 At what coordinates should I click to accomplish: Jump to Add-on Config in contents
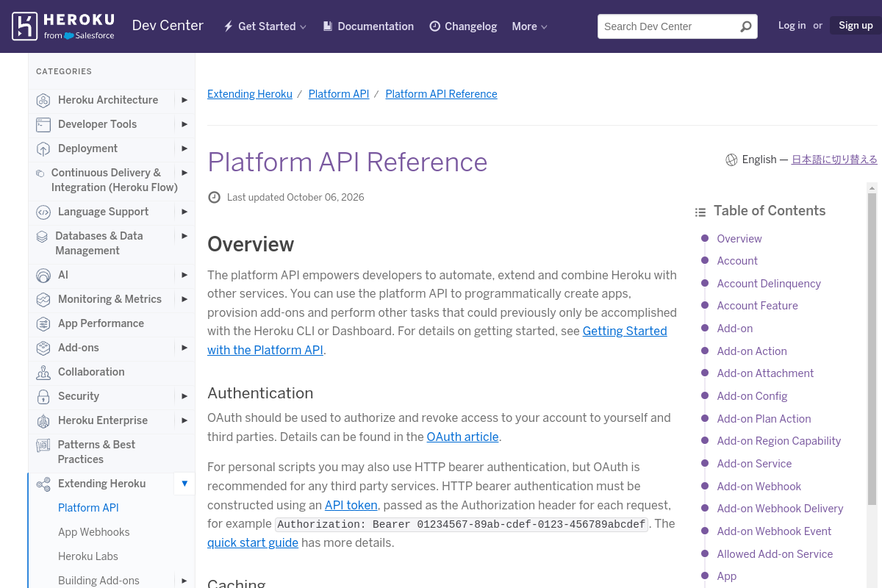(x=752, y=396)
